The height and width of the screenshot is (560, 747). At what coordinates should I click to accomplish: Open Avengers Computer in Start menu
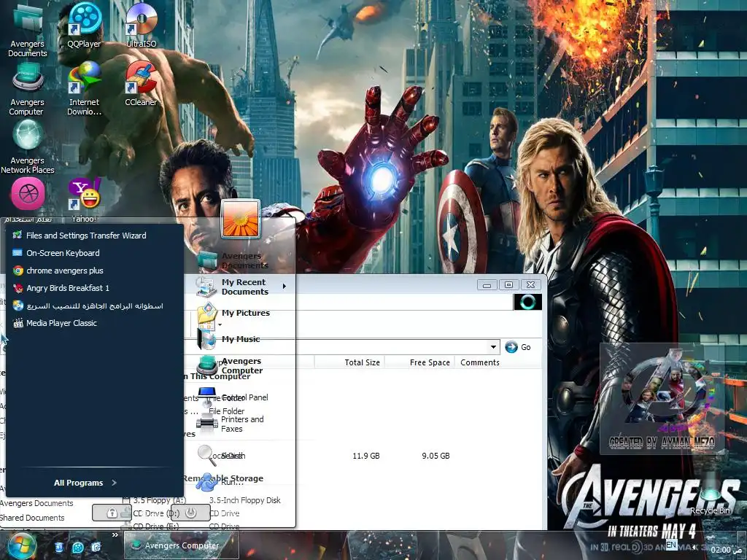(x=230, y=366)
